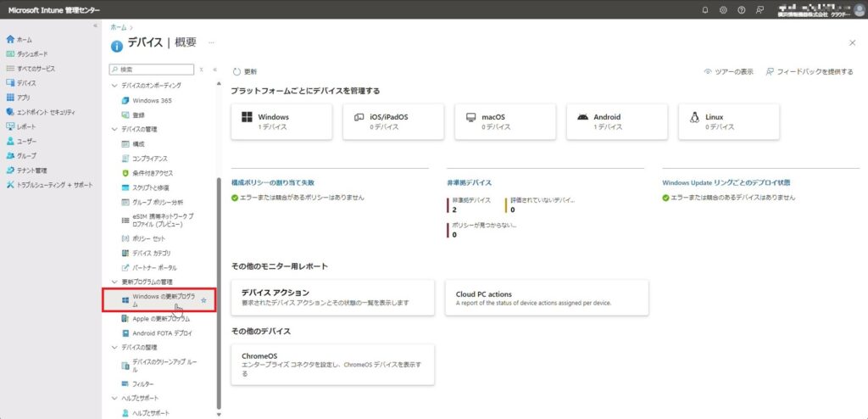Open the account avatar menu
Screen dimensions: 868x419
[858, 10]
